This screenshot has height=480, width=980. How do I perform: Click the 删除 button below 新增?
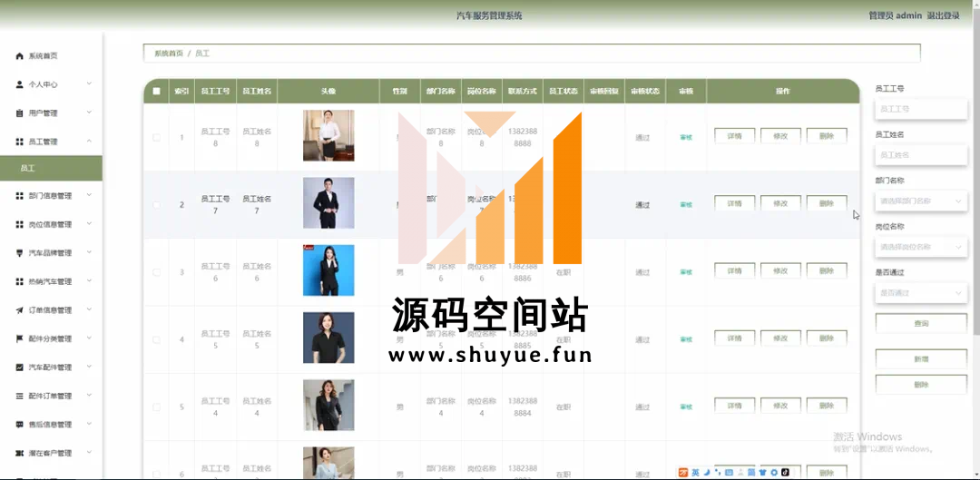921,385
